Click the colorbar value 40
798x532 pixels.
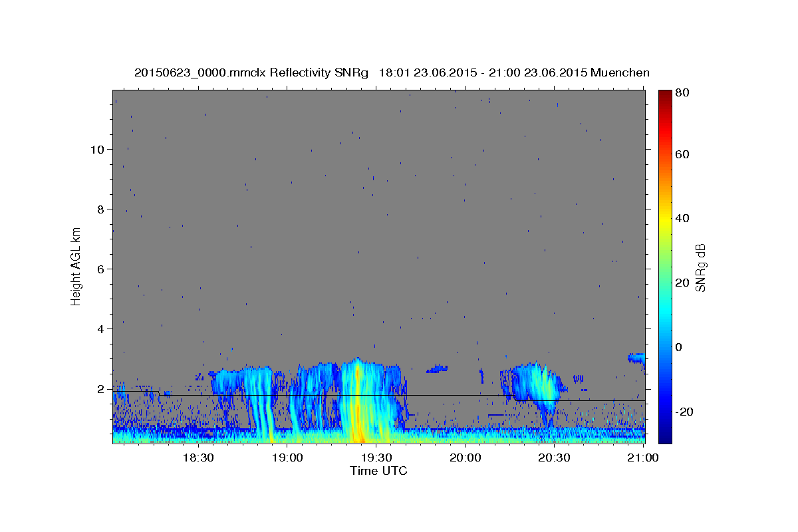(x=682, y=218)
